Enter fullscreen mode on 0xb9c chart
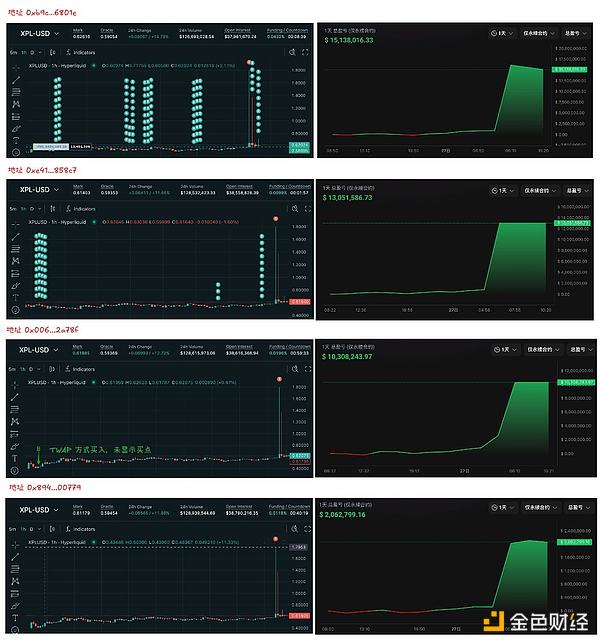The width and height of the screenshot is (600, 643). [305, 52]
